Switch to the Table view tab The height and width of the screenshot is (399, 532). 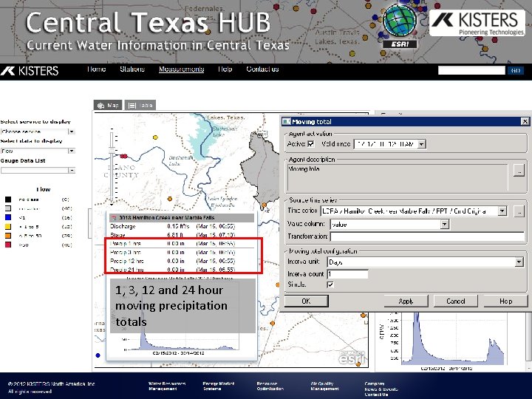tap(140, 105)
